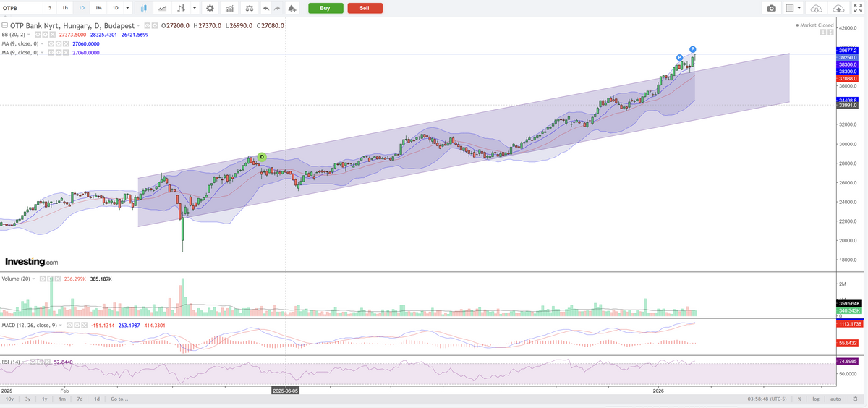
Task: Switch to the 1h timeframe
Action: point(65,8)
